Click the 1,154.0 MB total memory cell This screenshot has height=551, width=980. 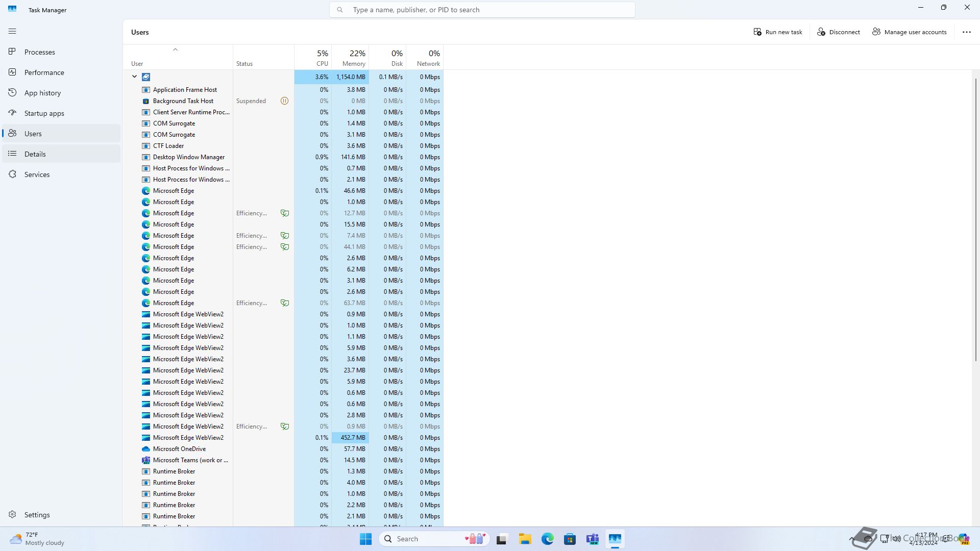click(x=350, y=77)
